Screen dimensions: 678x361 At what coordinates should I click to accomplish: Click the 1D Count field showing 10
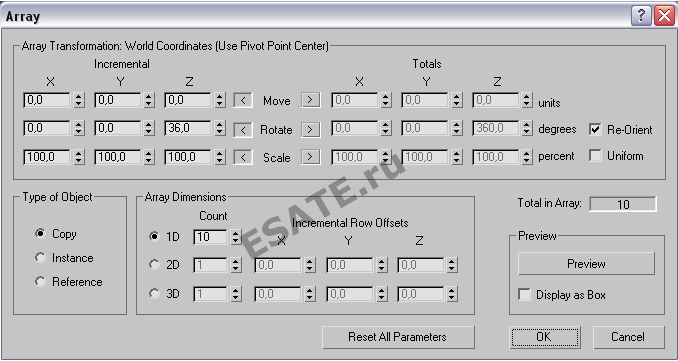click(211, 237)
